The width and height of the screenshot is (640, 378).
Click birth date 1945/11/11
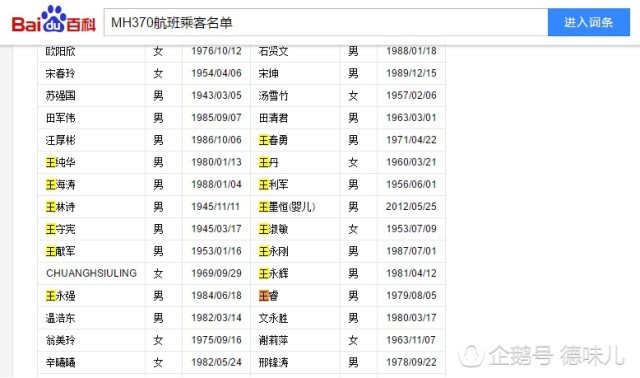coord(216,207)
